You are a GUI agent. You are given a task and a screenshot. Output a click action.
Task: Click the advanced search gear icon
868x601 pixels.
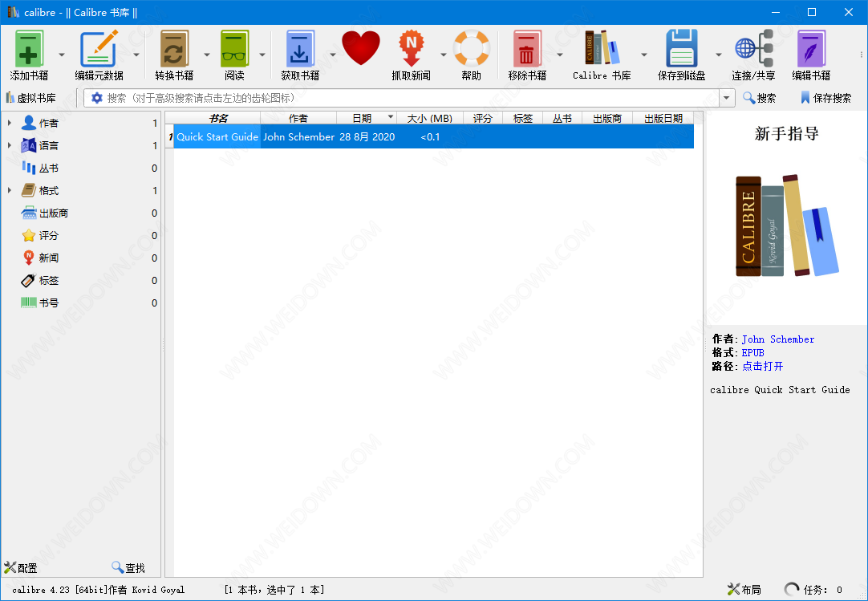click(97, 98)
